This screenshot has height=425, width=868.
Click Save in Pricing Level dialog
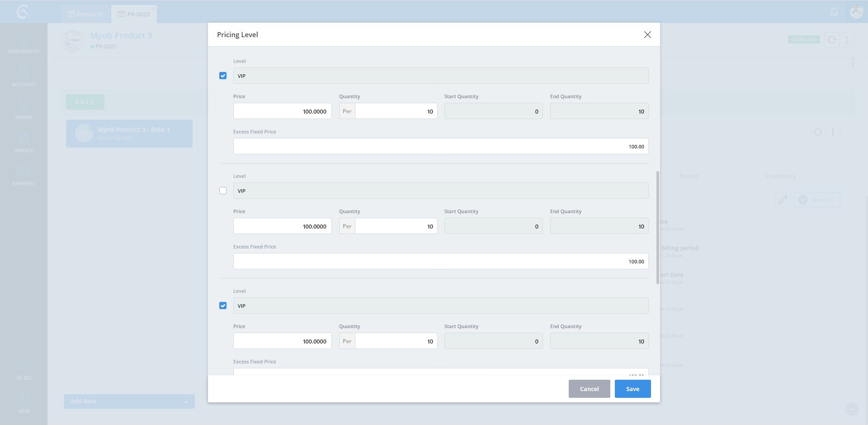632,389
